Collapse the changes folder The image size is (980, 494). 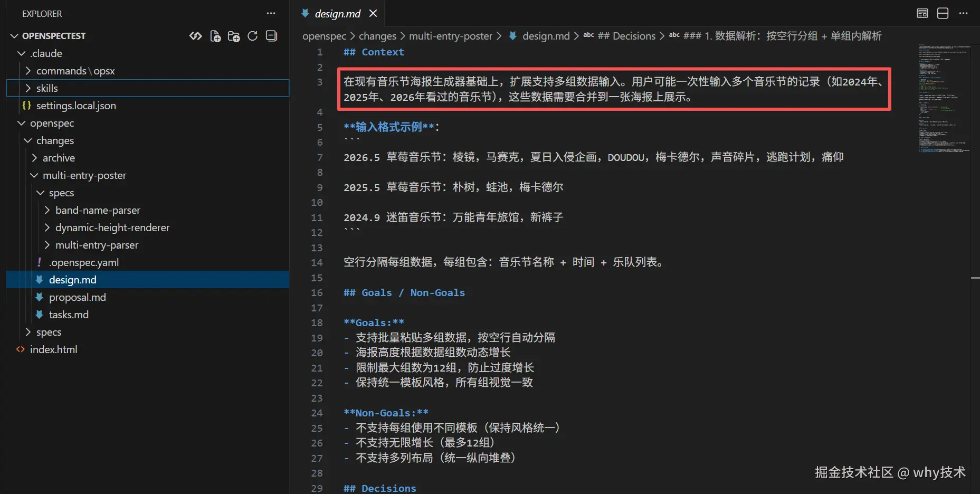coord(27,140)
